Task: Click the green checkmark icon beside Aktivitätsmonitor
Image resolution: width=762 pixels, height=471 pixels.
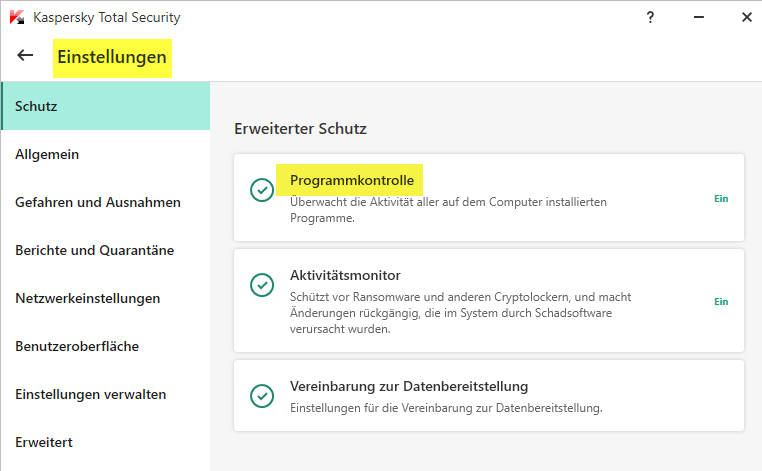Action: point(262,285)
